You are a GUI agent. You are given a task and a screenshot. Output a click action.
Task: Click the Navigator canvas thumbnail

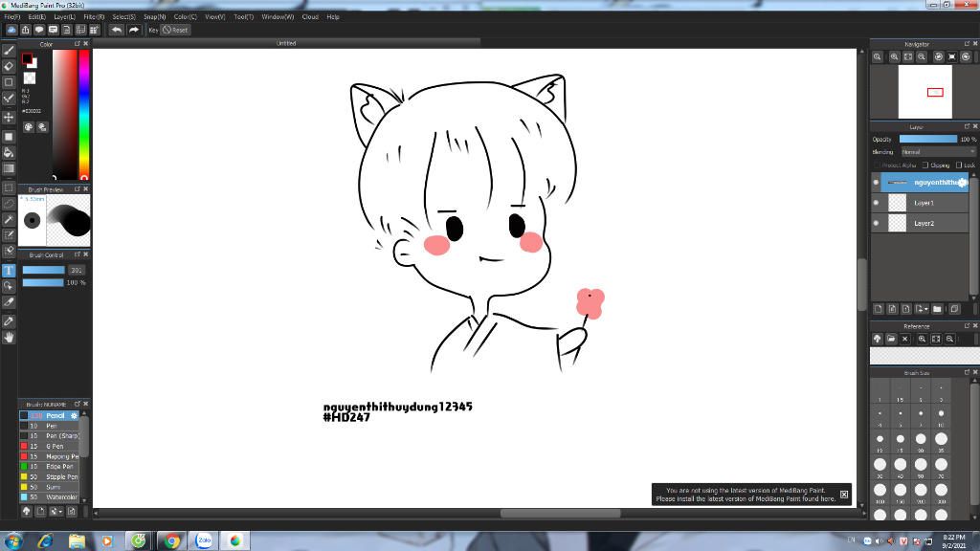pyautogui.click(x=925, y=92)
